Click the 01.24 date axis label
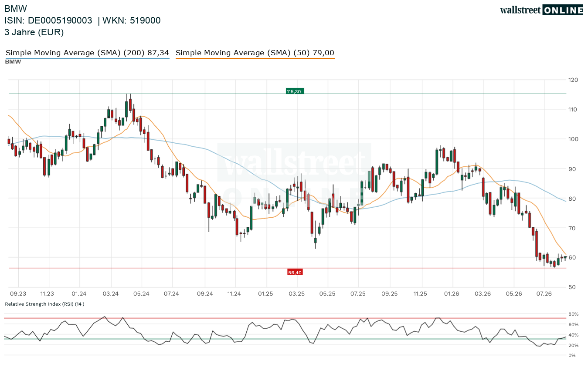This screenshot has width=588, height=367. point(79,294)
